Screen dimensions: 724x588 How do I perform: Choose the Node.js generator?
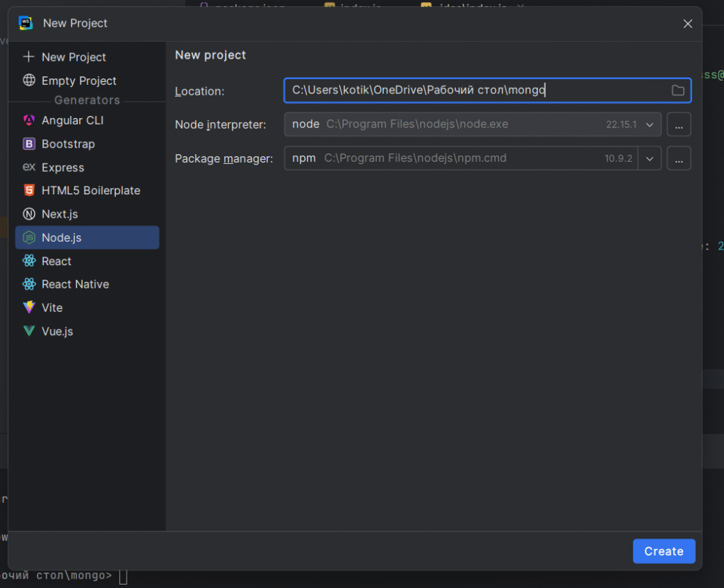click(x=87, y=237)
